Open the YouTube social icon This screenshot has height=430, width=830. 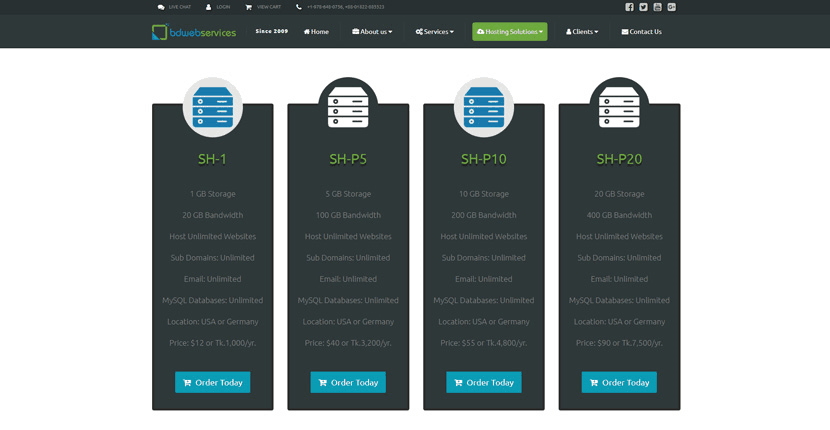657,7
